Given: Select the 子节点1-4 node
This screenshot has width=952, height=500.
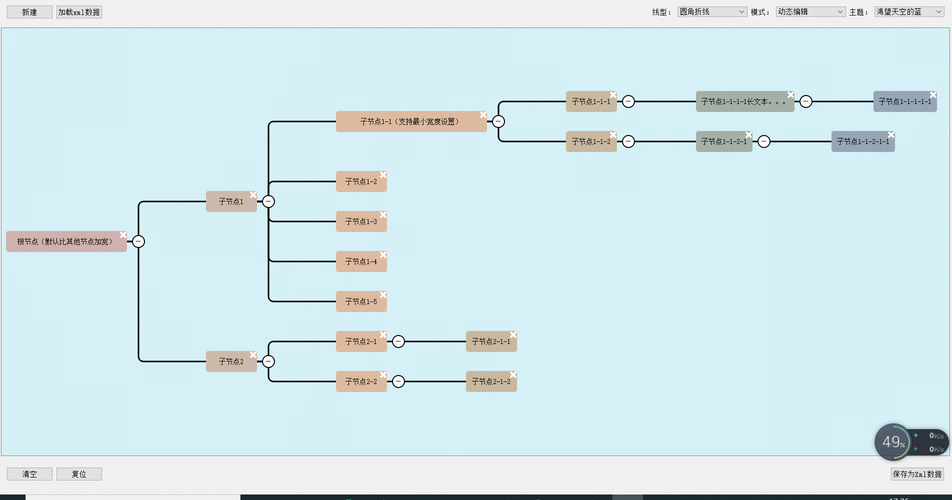Looking at the screenshot, I should click(360, 262).
